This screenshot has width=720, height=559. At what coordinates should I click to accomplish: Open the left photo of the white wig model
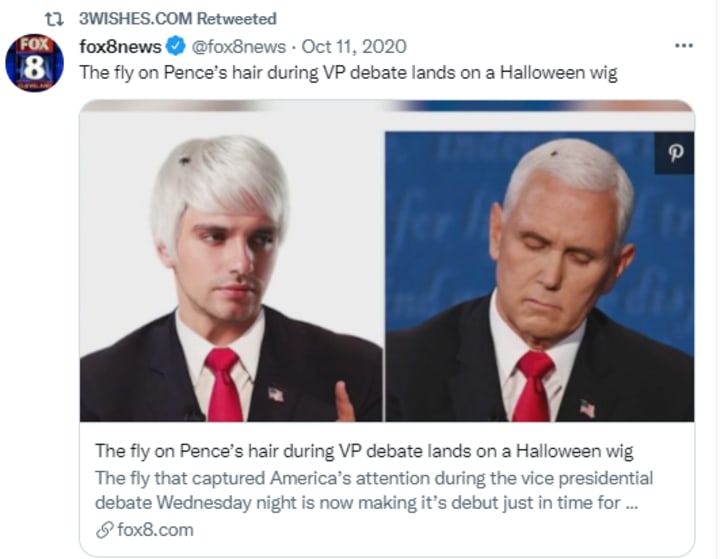click(x=231, y=276)
